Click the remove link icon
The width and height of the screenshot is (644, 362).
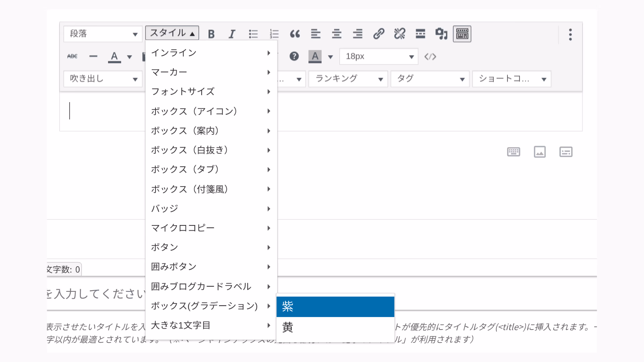[x=399, y=34]
